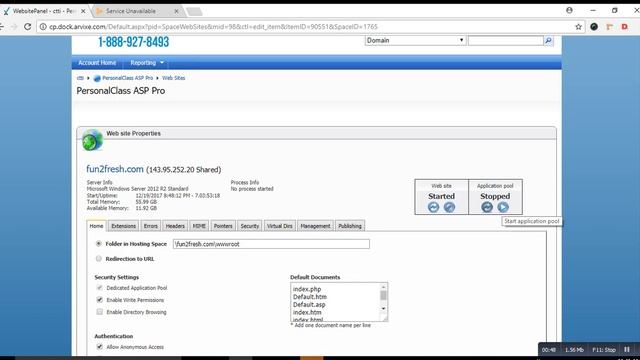Click the red D extension icon
The width and height of the screenshot is (640, 360).
tap(624, 27)
